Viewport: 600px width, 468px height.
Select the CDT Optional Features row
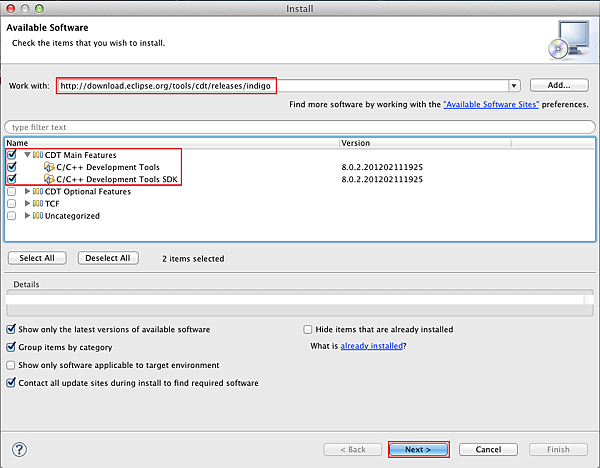[300, 191]
